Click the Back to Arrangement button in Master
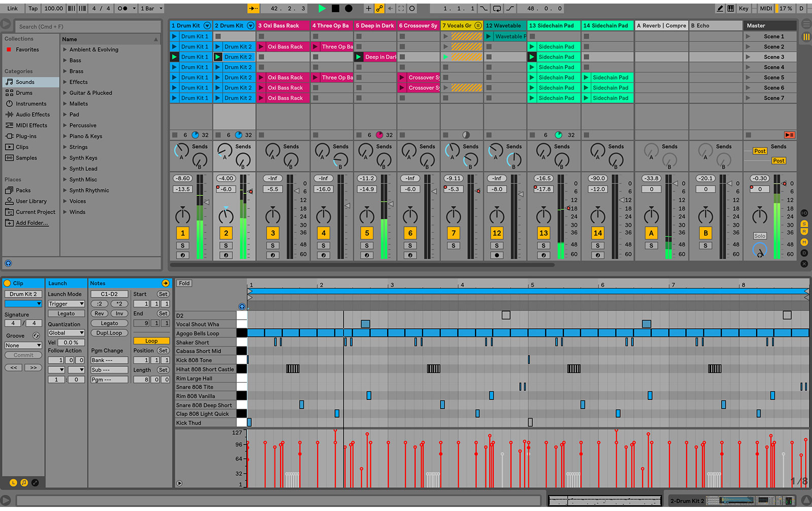This screenshot has height=511, width=812. [789, 135]
